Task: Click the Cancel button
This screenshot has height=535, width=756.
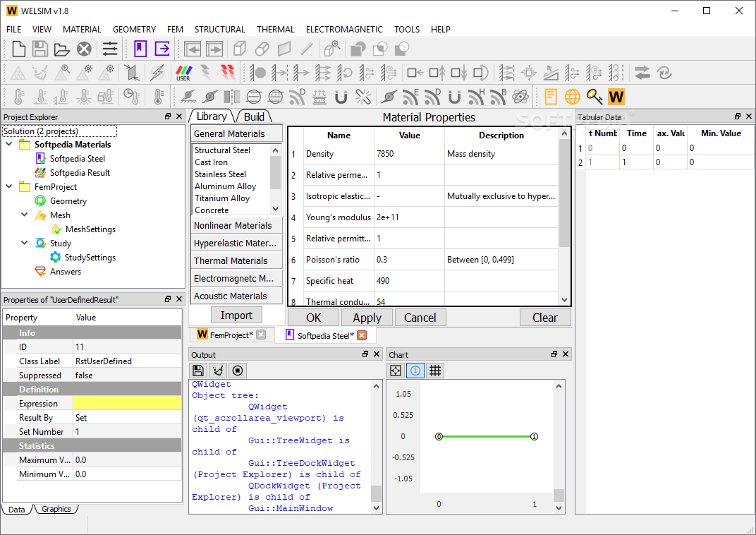Action: [420, 318]
